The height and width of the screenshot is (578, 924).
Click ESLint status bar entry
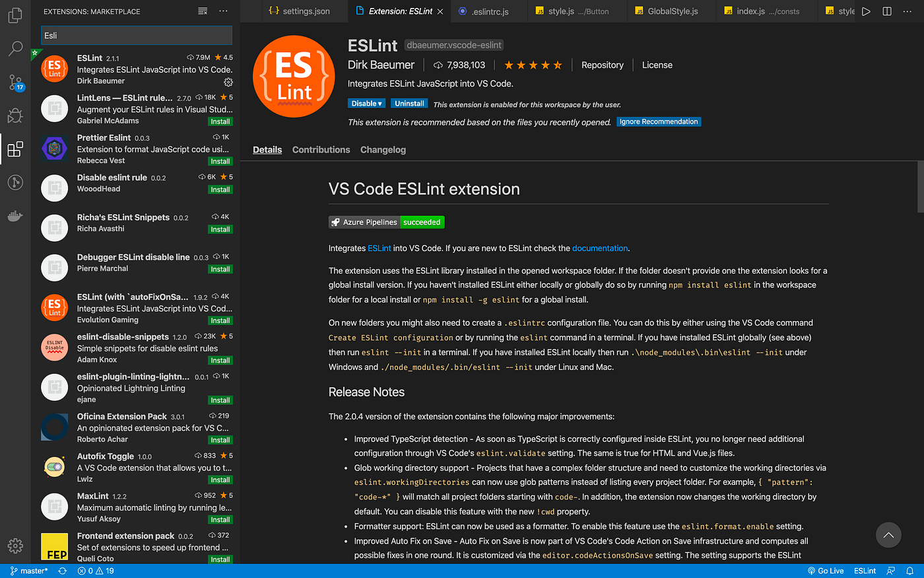(865, 571)
